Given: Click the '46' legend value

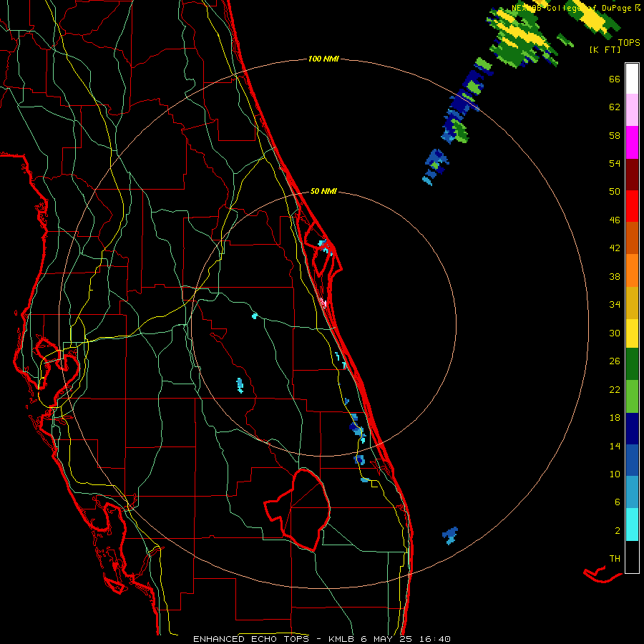Looking at the screenshot, I should click(x=615, y=220).
